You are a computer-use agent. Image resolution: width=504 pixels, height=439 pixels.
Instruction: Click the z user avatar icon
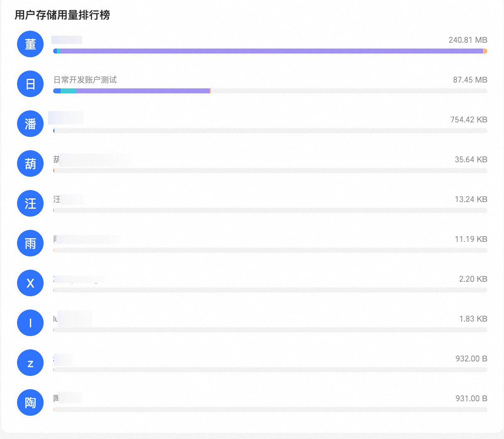[x=30, y=363]
